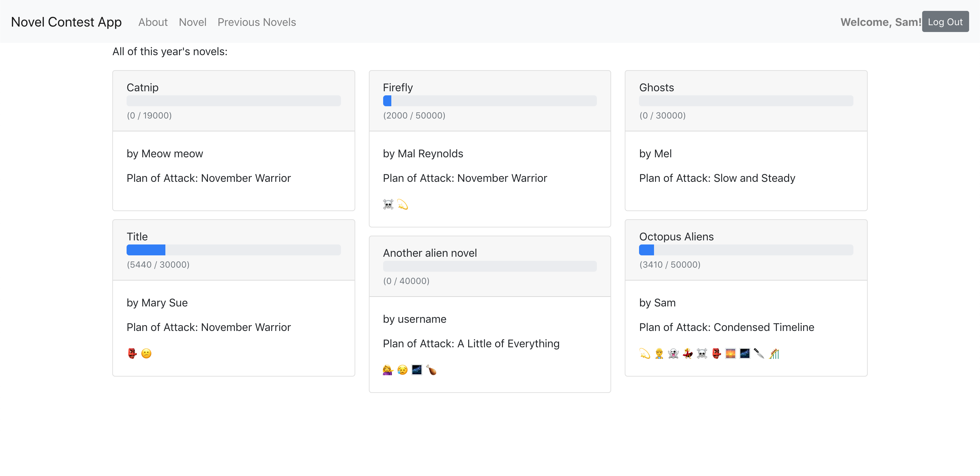Viewport: 980px width, 476px height.
Task: Click the poultry leg emoji badge
Action: tap(431, 370)
